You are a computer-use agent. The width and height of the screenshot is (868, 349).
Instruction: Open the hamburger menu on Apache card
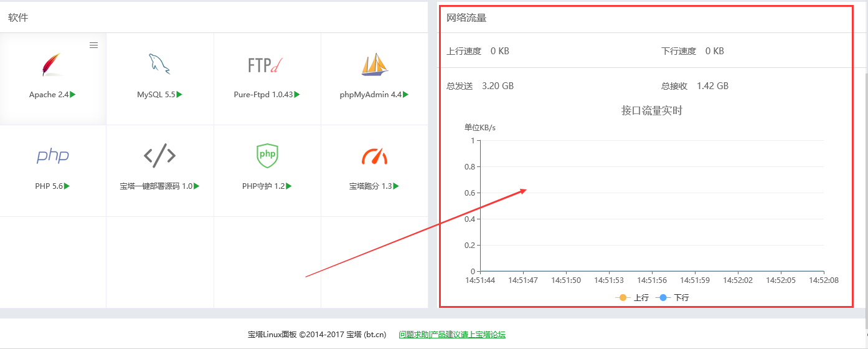[93, 45]
